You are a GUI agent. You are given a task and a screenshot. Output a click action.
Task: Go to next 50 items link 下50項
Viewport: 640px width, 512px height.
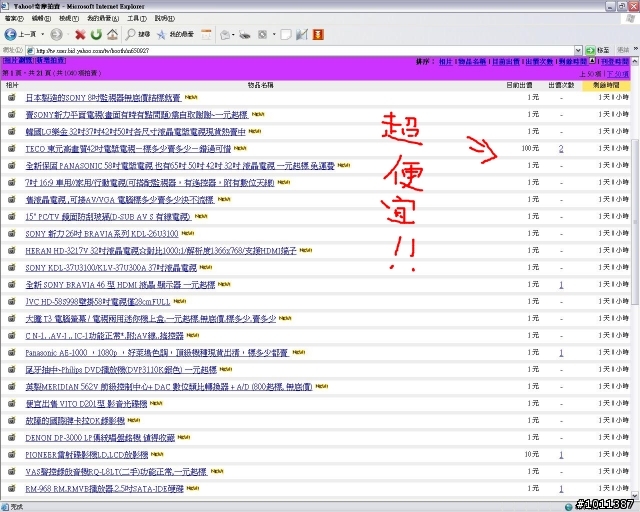(x=618, y=74)
